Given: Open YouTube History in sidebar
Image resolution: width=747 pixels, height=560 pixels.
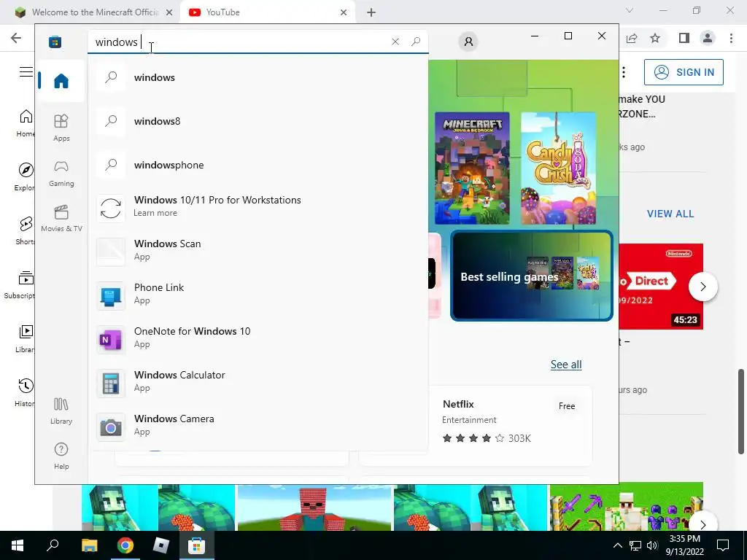Looking at the screenshot, I should click(25, 393).
